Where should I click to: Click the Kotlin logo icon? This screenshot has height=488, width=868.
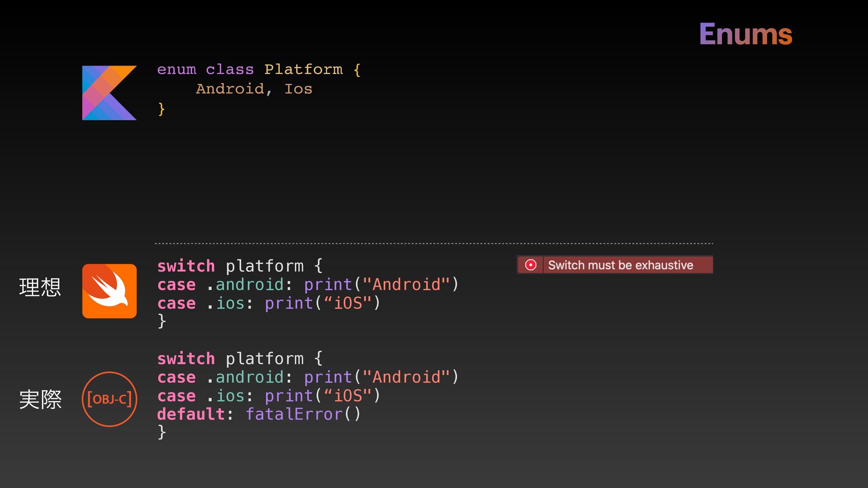(x=109, y=93)
